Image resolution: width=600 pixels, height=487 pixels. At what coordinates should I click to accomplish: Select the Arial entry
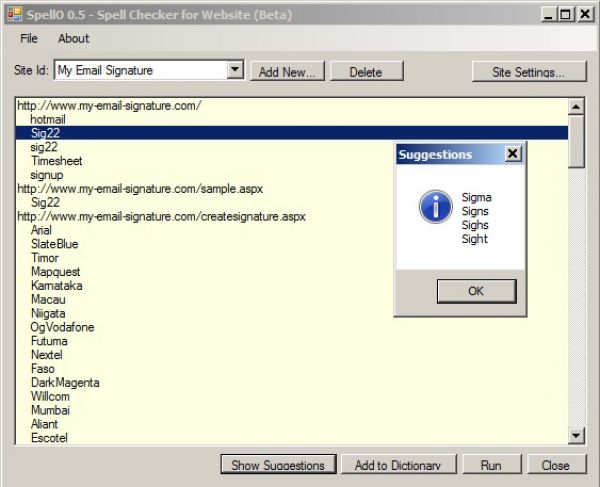click(41, 230)
